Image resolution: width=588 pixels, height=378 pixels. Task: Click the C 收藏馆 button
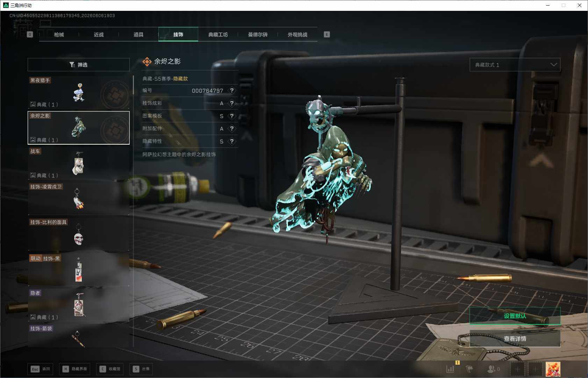[110, 369]
